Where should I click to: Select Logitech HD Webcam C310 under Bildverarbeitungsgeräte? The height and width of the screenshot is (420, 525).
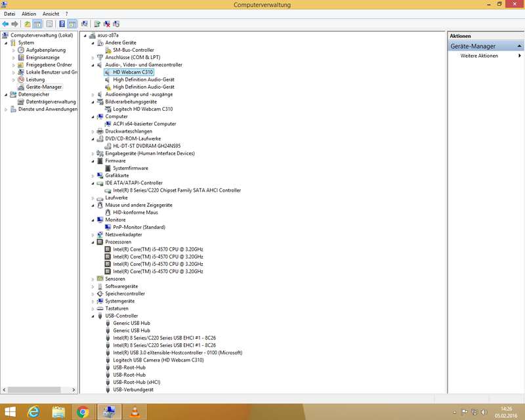point(142,109)
